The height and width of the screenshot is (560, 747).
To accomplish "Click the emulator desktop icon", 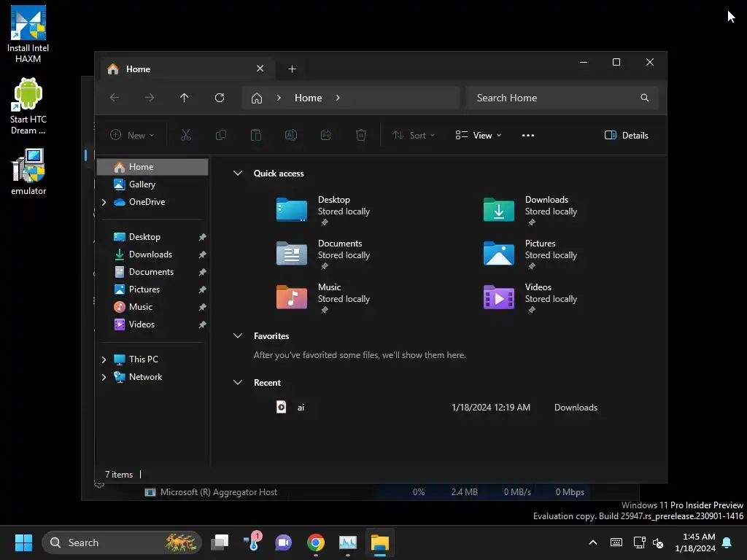I will click(28, 172).
